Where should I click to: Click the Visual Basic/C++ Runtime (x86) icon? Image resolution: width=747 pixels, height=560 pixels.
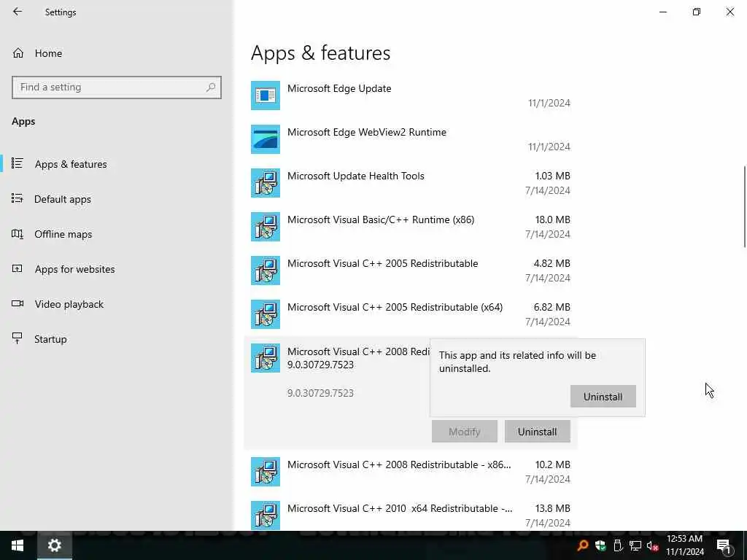pyautogui.click(x=266, y=227)
